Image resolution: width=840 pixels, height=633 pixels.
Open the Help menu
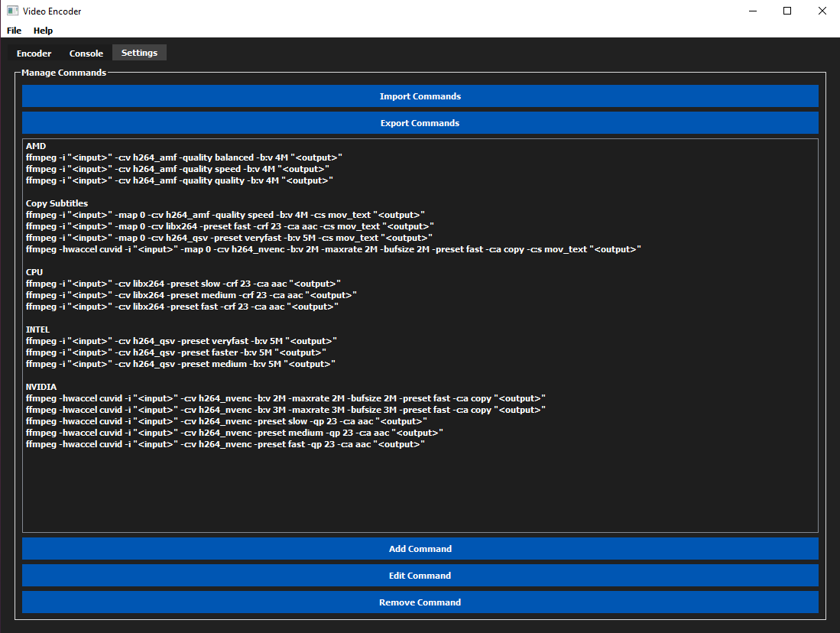pos(43,31)
